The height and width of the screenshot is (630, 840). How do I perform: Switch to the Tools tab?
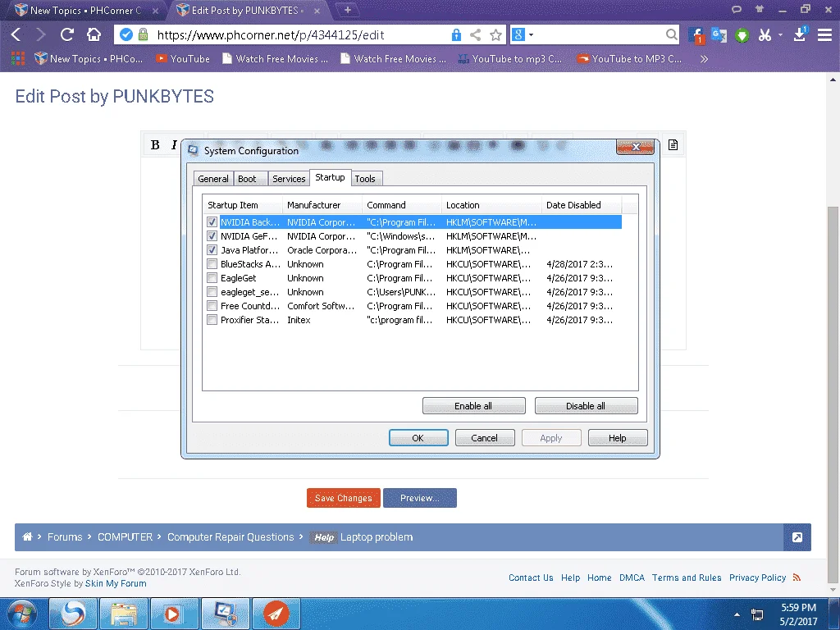coord(365,178)
